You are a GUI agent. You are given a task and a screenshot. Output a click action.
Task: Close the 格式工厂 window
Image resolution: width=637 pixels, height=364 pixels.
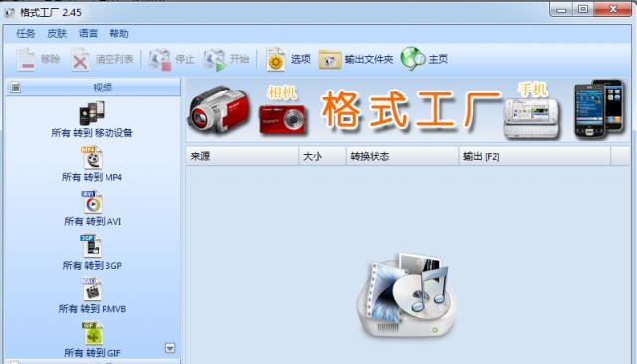(613, 9)
